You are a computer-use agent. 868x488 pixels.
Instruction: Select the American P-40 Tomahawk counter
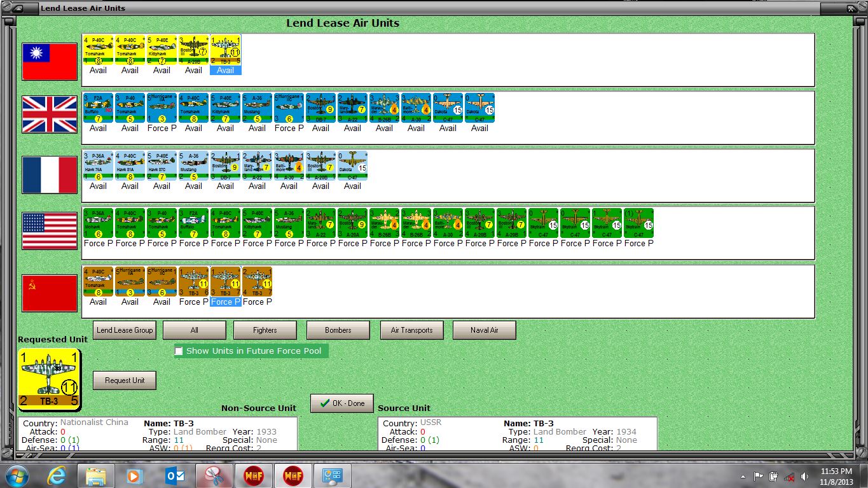coord(162,223)
